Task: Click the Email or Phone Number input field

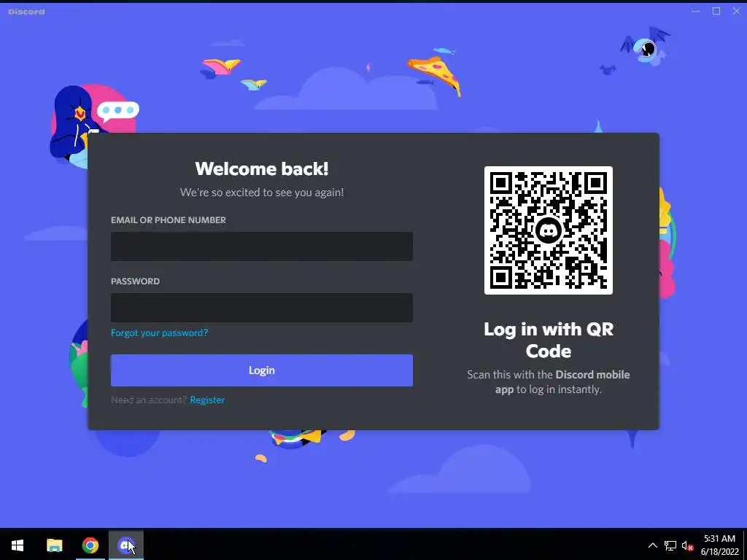Action: 262,246
